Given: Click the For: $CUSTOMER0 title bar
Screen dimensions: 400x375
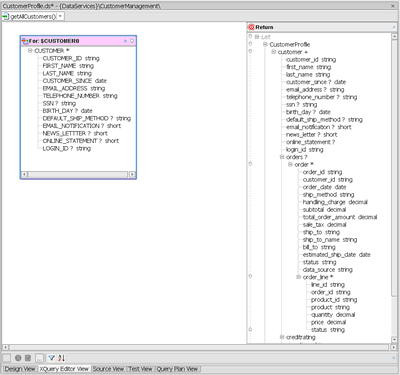Looking at the screenshot, I should point(78,41).
